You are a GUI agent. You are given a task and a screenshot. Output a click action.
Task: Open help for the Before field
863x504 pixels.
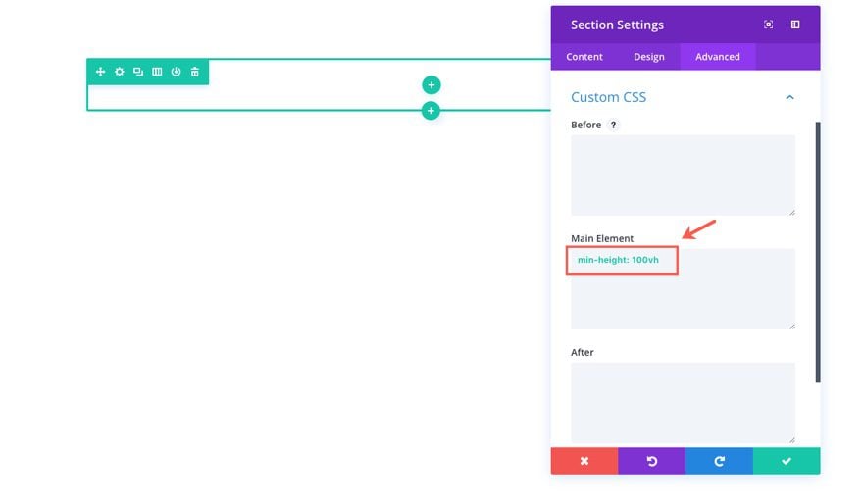coord(614,125)
